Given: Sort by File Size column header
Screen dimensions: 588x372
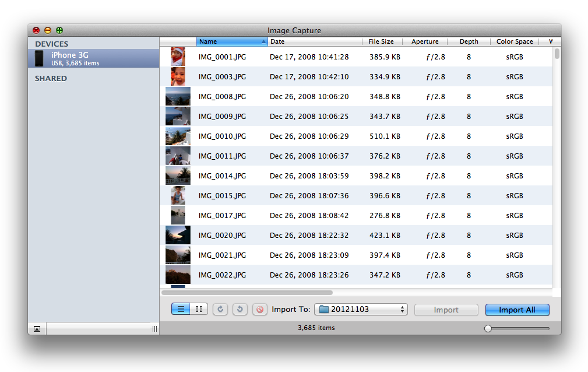Looking at the screenshot, I should pyautogui.click(x=381, y=41).
